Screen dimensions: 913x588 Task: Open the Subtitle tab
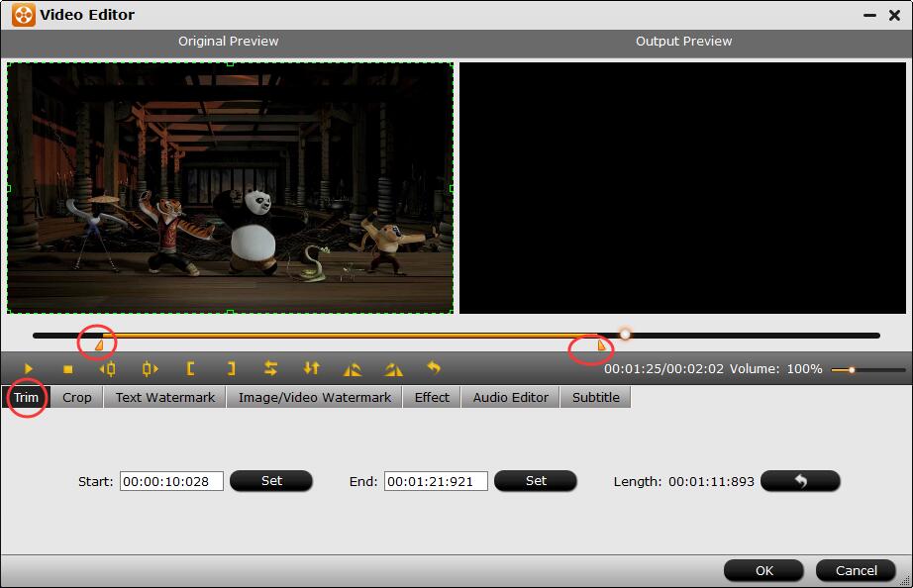tap(595, 397)
